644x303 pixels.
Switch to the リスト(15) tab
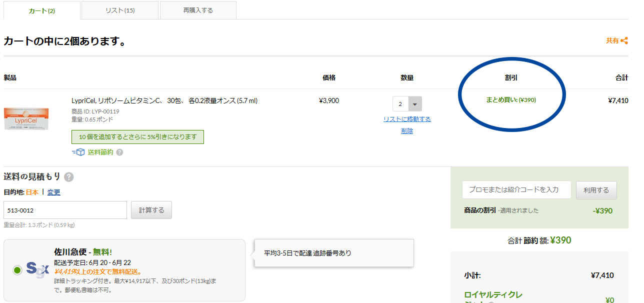120,10
